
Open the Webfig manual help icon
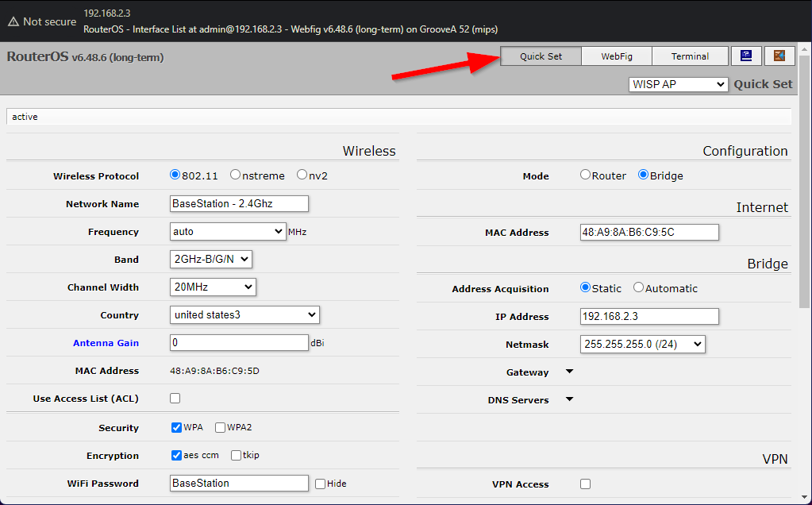coord(745,56)
